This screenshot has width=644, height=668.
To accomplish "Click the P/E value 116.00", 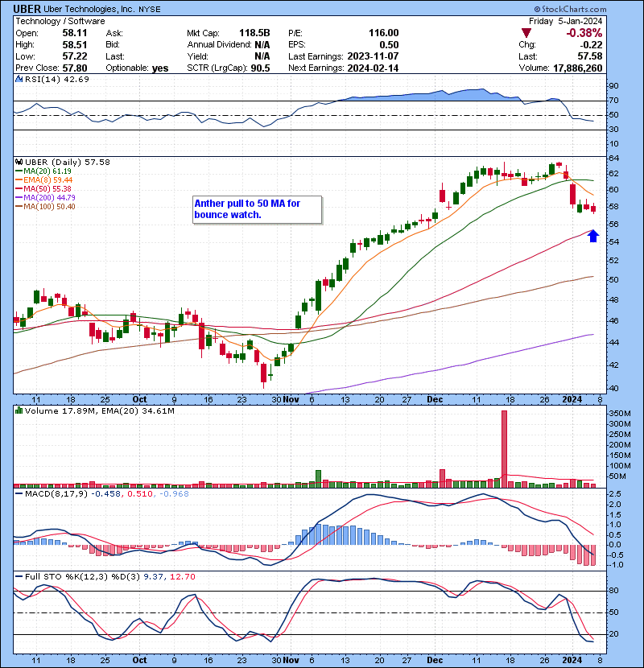I will tap(384, 33).
